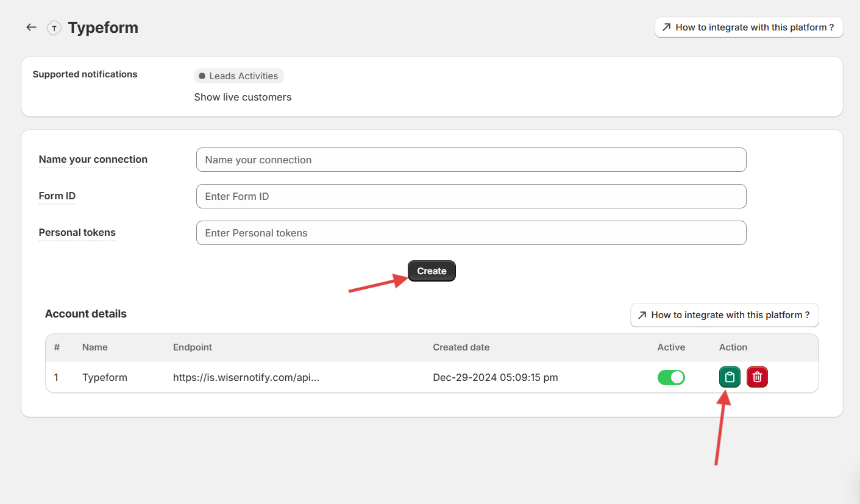
Task: Click the 'Typeform' name cell in the table
Action: point(105,377)
